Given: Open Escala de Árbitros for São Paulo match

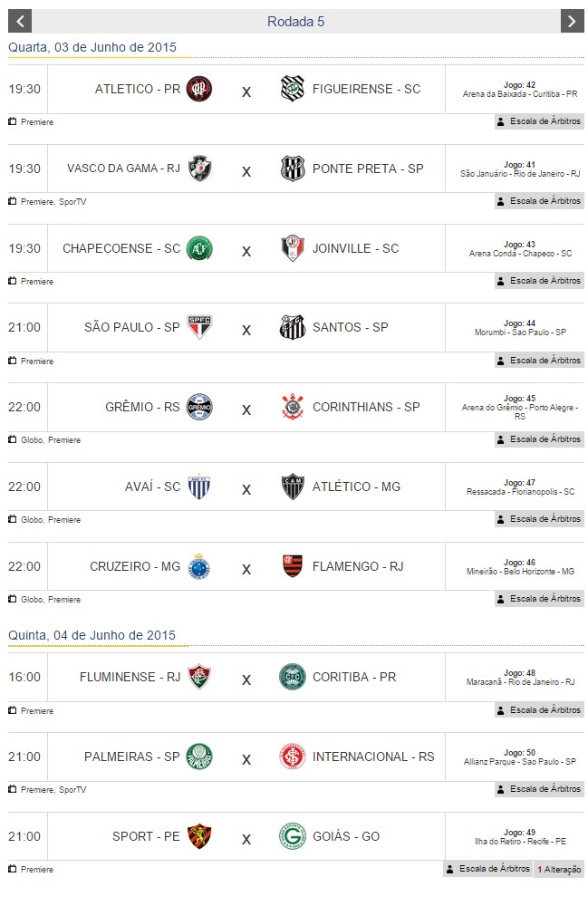Looking at the screenshot, I should pos(539,361).
